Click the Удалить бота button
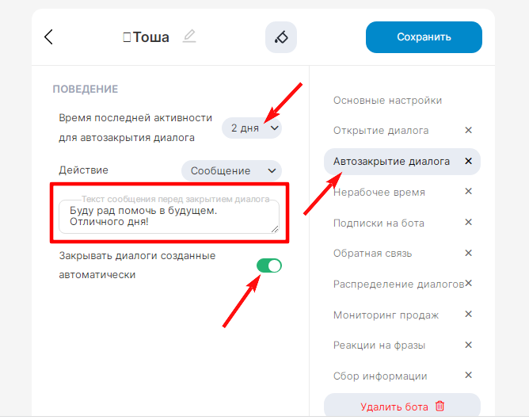529x420 pixels. [402, 407]
